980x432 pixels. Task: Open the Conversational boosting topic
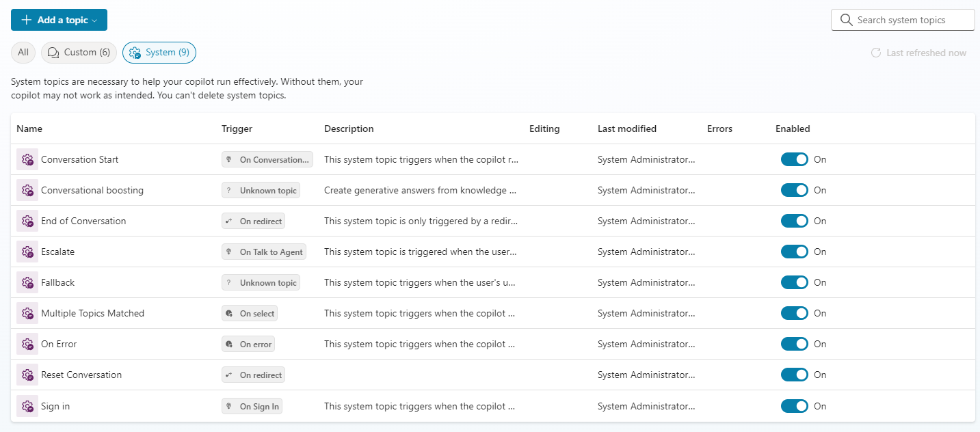click(x=92, y=190)
